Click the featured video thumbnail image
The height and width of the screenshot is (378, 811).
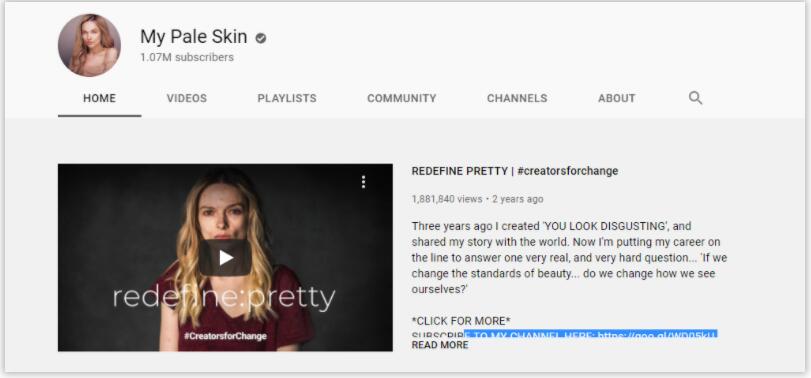coord(225,258)
